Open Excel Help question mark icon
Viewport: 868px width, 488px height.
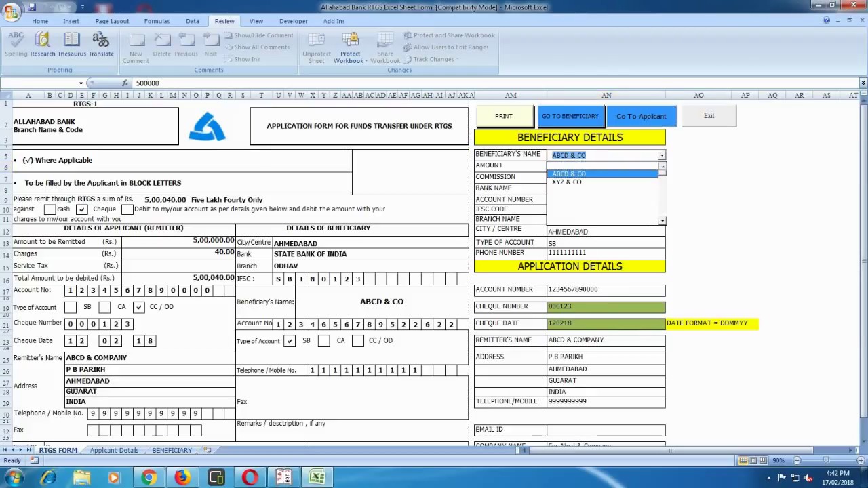(826, 21)
